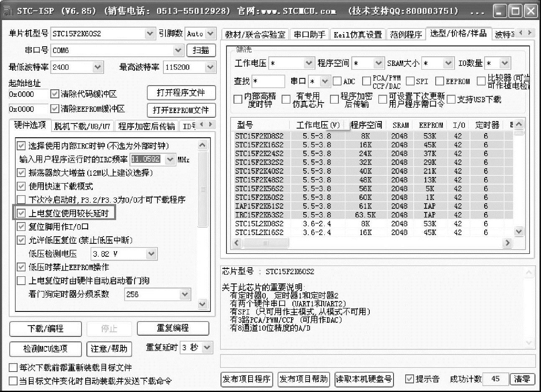Toggle 允许低压复位 checkbox

pyautogui.click(x=21, y=240)
